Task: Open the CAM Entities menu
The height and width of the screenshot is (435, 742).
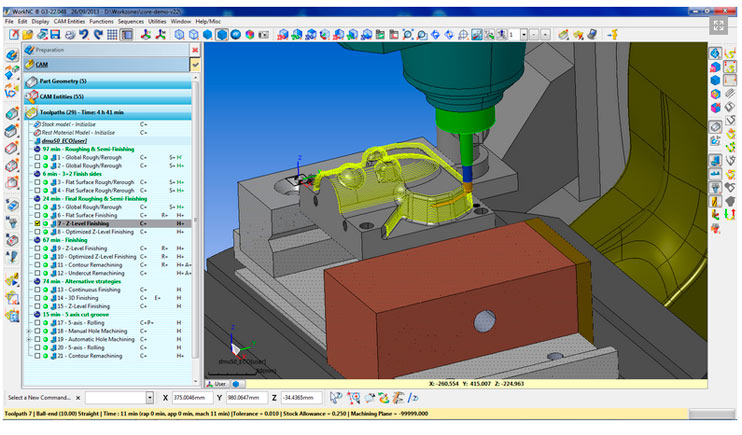Action: click(69, 21)
